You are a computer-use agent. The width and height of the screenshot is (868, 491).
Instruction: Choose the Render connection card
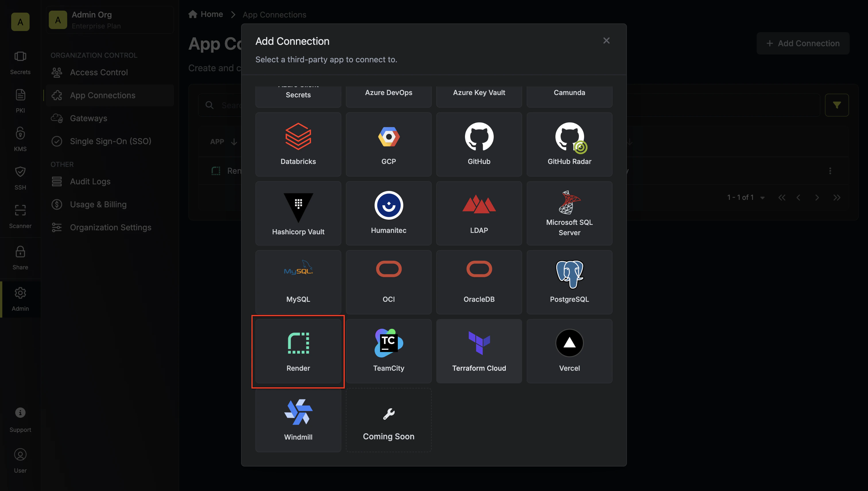pos(298,351)
